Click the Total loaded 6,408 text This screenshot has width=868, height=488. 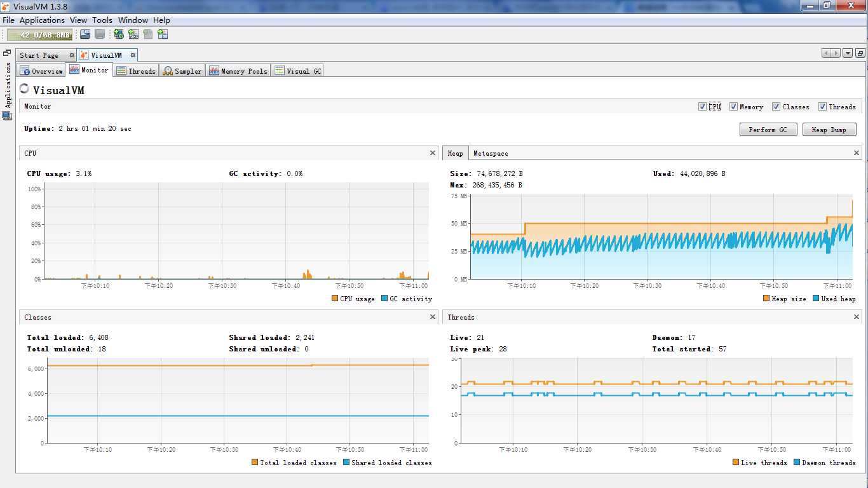coord(67,337)
